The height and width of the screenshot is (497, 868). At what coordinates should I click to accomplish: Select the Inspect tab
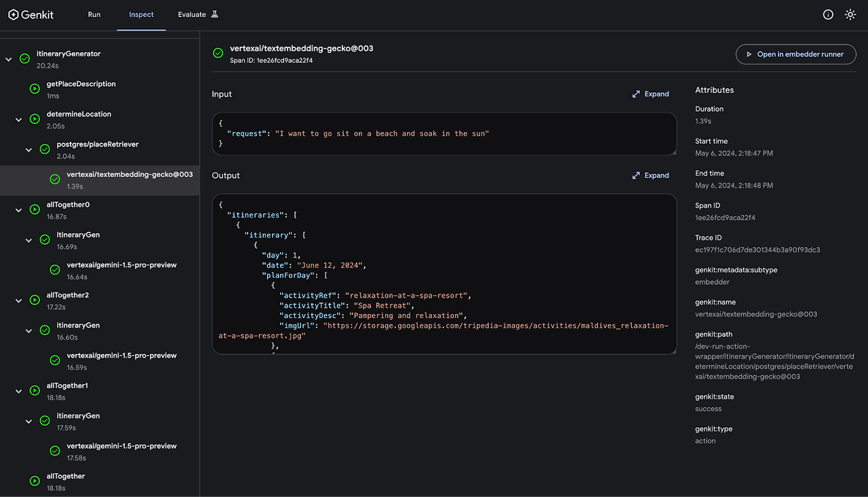click(141, 14)
